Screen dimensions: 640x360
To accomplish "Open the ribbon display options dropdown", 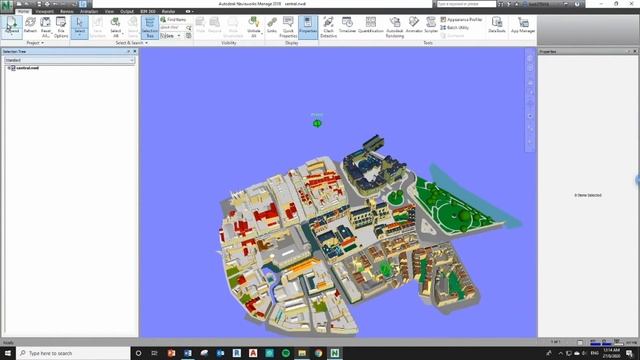I will [189, 11].
